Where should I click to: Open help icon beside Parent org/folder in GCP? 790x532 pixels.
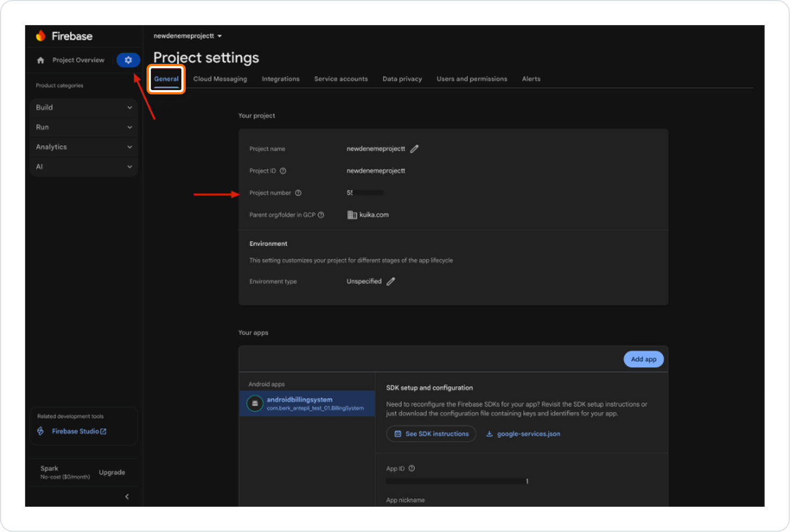click(321, 215)
